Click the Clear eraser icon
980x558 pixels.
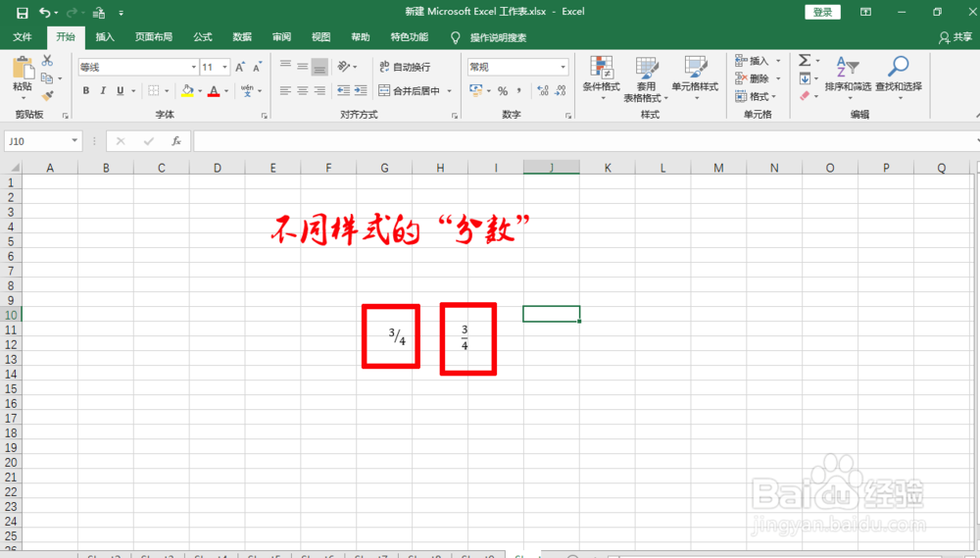[x=805, y=96]
